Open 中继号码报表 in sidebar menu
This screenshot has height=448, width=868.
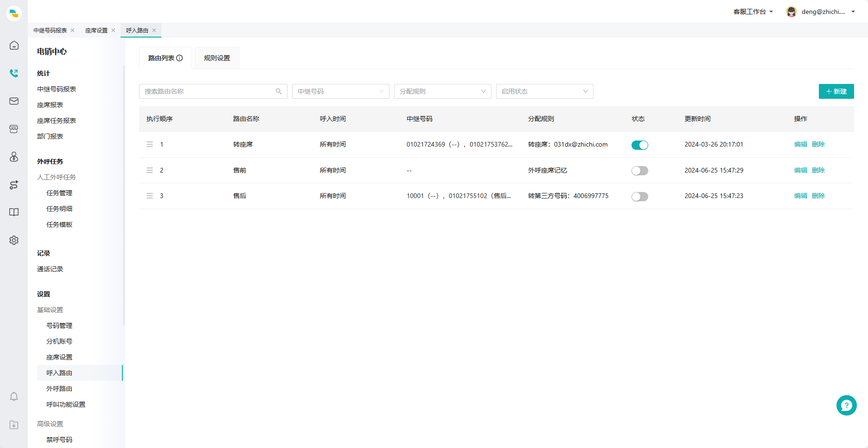click(57, 89)
